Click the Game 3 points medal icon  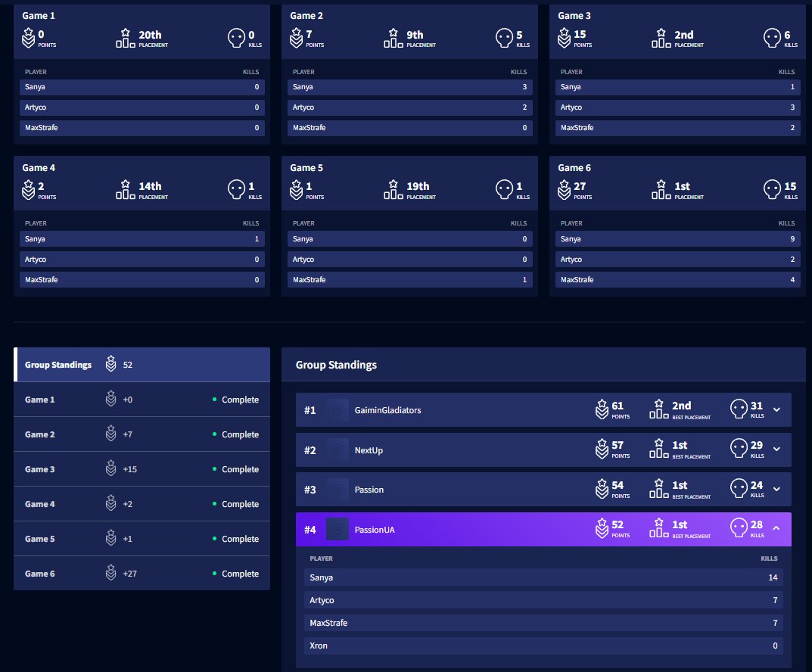564,38
